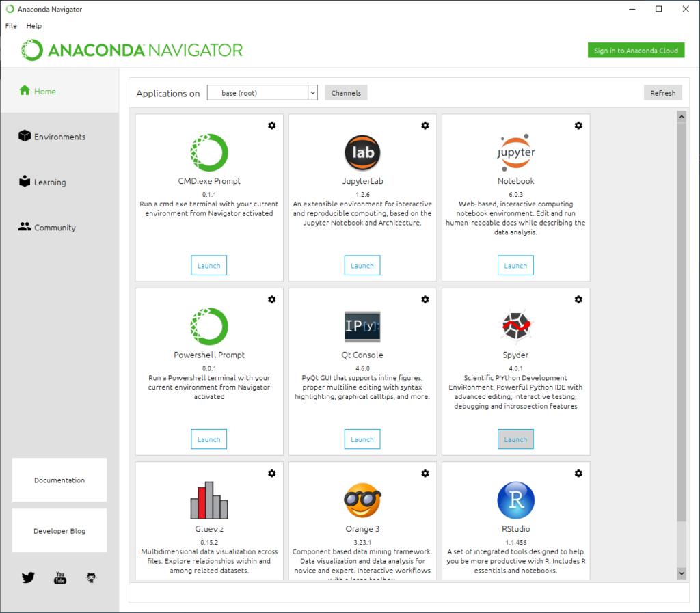Click the Channels button
700x613 pixels.
coord(346,93)
